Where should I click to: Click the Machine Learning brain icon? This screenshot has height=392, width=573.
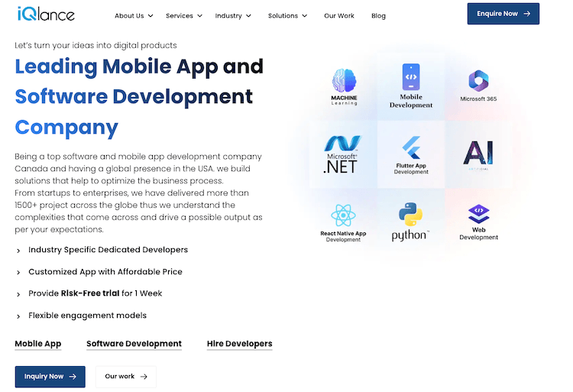pos(344,81)
